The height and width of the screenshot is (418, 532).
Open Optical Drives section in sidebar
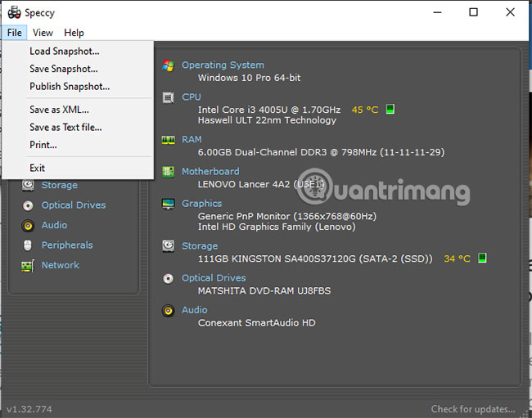[x=74, y=205]
